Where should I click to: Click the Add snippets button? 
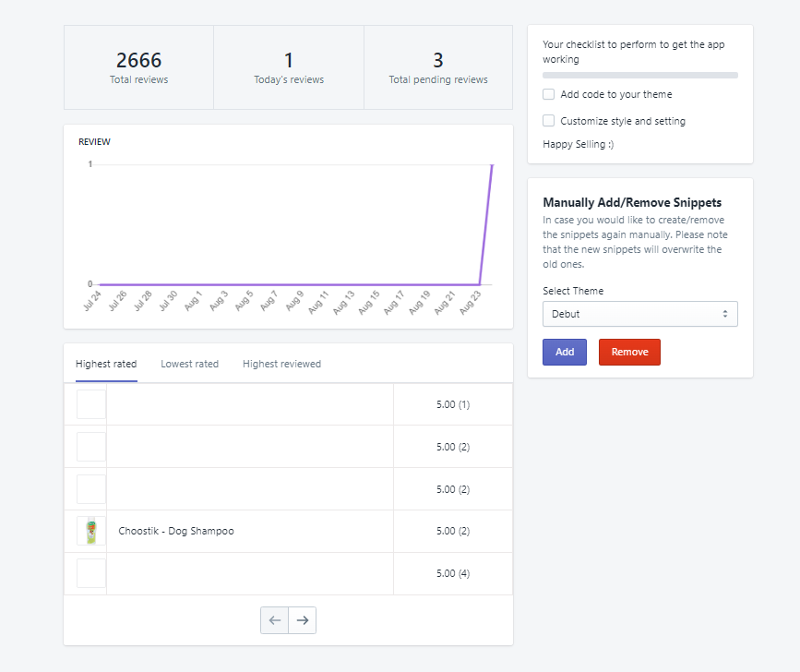point(565,352)
